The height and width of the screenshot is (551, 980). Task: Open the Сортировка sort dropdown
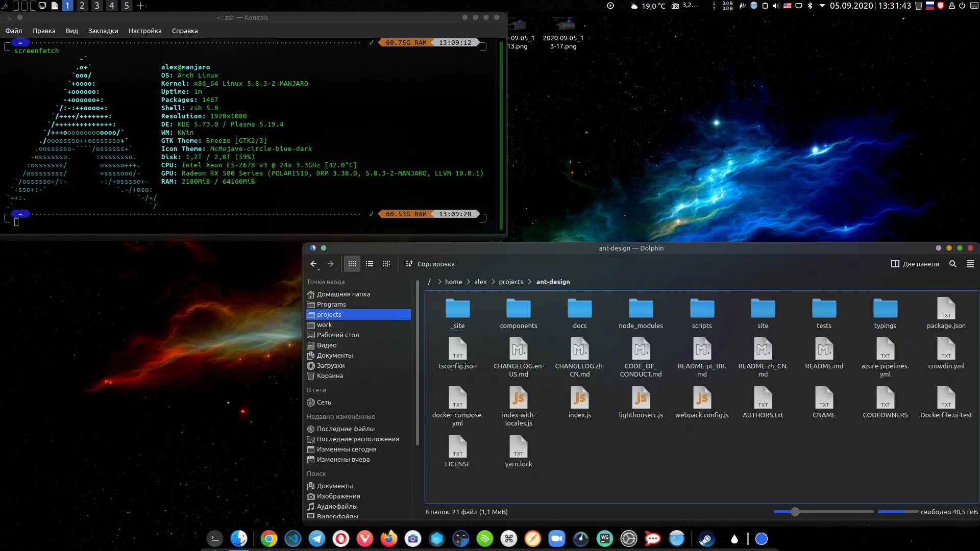(430, 264)
